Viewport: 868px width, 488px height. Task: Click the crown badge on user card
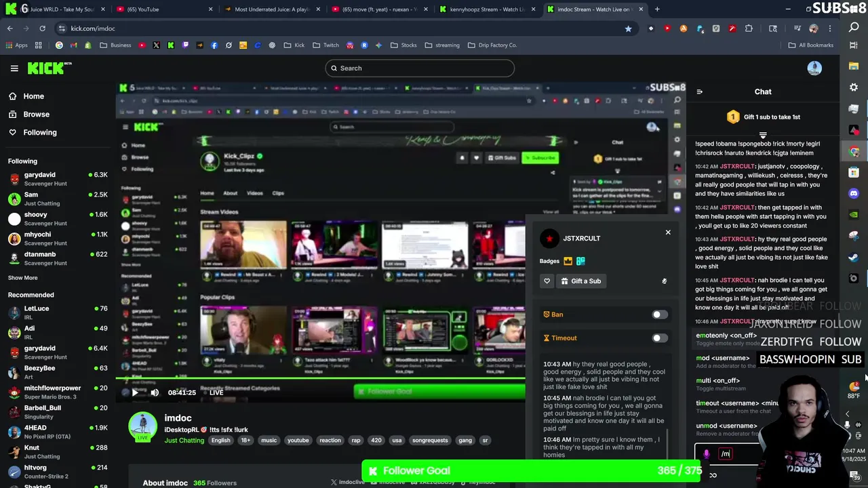click(568, 261)
